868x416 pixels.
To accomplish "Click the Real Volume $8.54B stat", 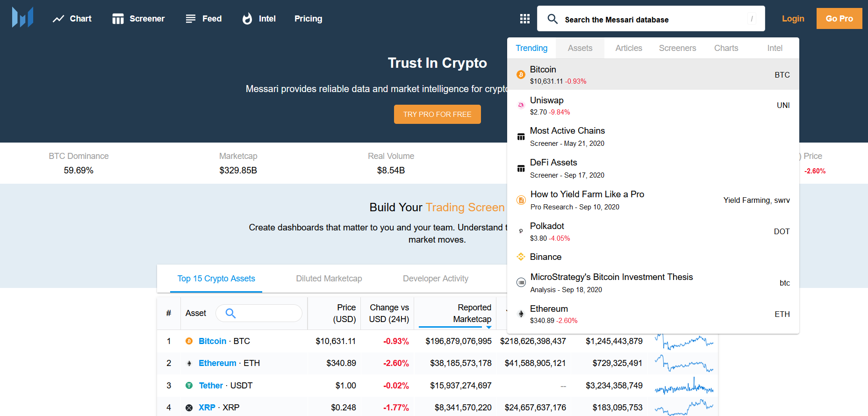I will [x=391, y=171].
